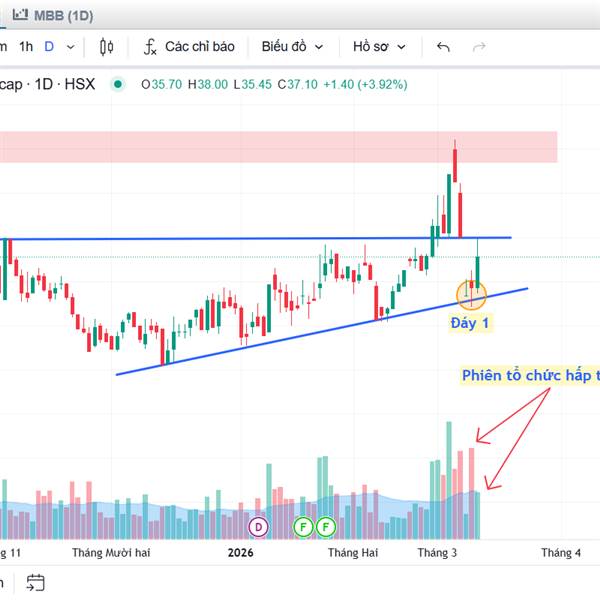Click the first green F marker
Image resolution: width=600 pixels, height=600 pixels.
[x=303, y=527]
